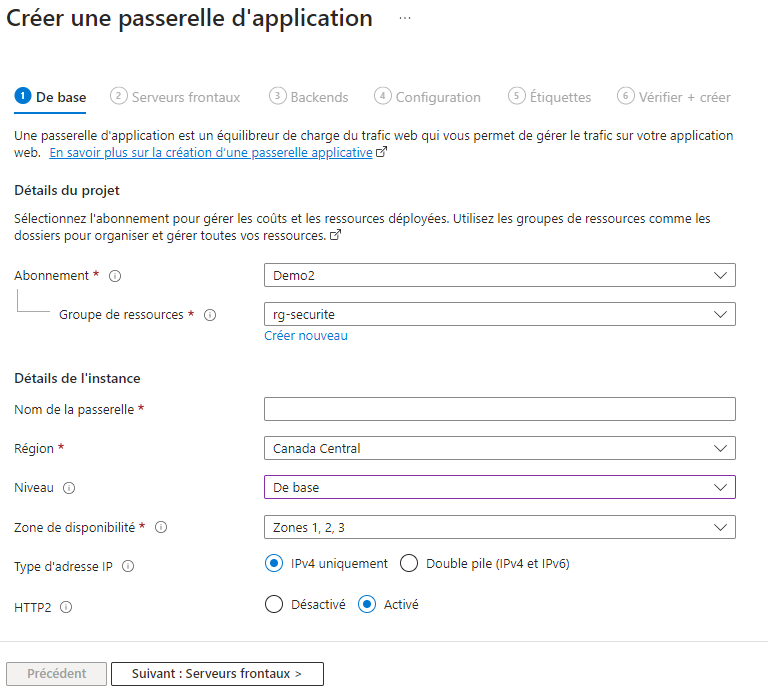This screenshot has width=768, height=694.
Task: Click info icon next to Abonnement
Action: (x=115, y=276)
